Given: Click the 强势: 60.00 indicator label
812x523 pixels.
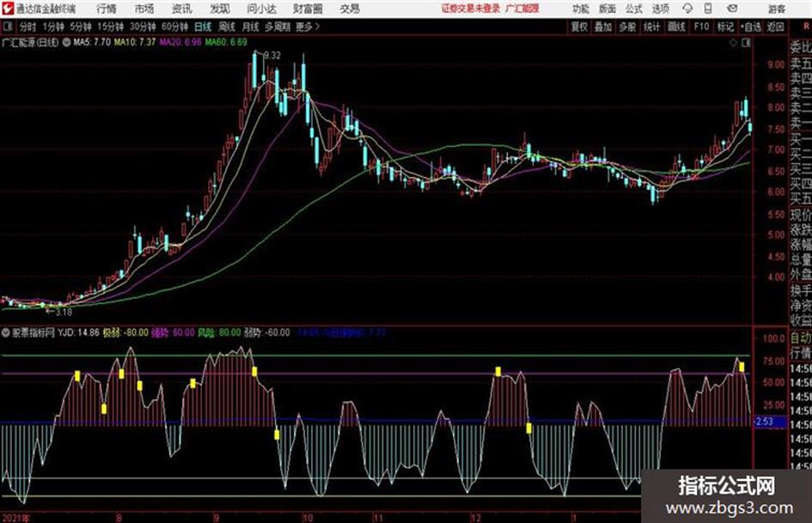Looking at the screenshot, I should click(173, 332).
